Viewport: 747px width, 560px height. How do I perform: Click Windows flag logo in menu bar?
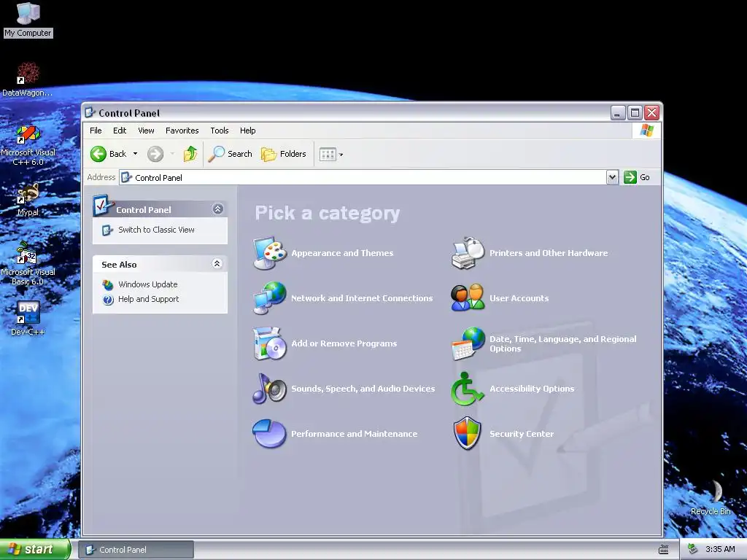click(647, 130)
